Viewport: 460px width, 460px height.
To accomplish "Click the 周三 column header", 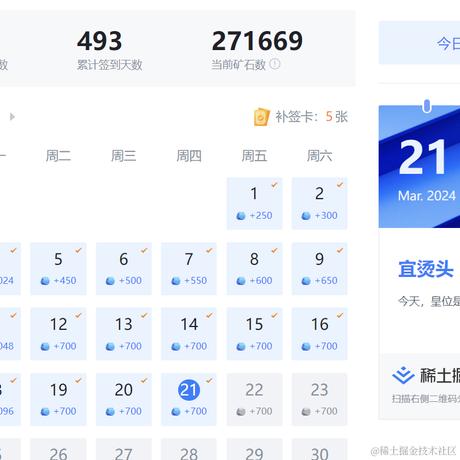I will click(124, 156).
